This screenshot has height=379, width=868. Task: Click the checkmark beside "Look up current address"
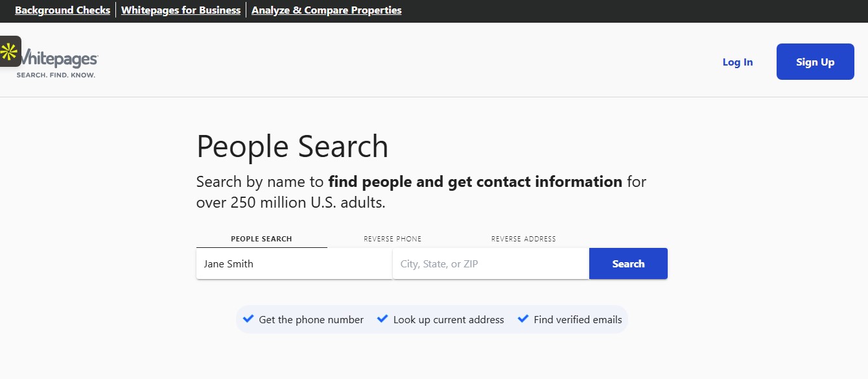pyautogui.click(x=382, y=319)
